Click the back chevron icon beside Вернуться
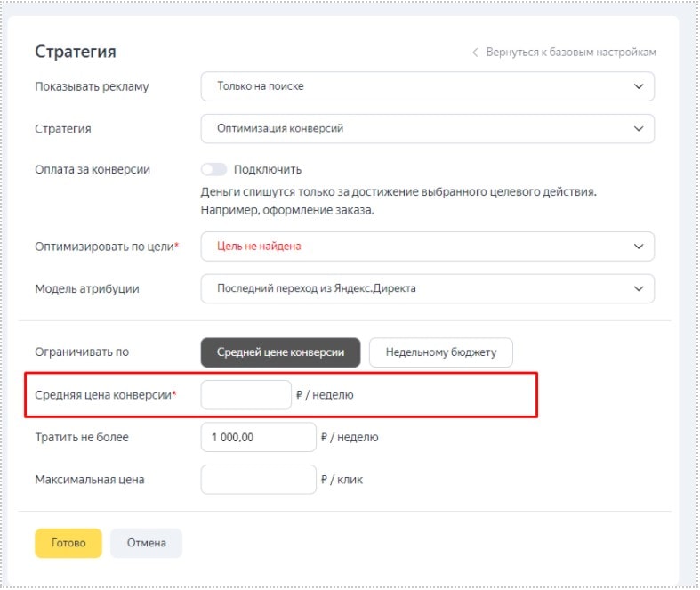 475,53
